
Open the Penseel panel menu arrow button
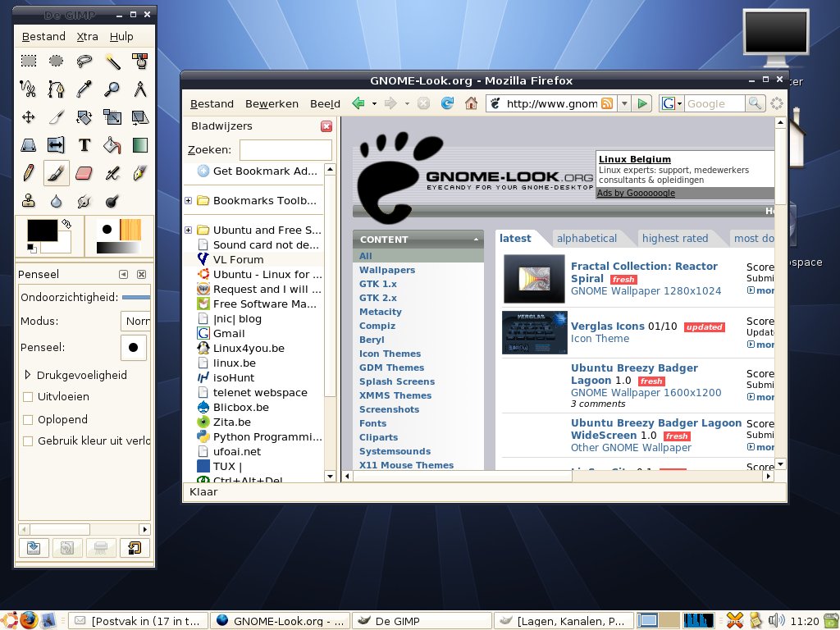tap(123, 274)
